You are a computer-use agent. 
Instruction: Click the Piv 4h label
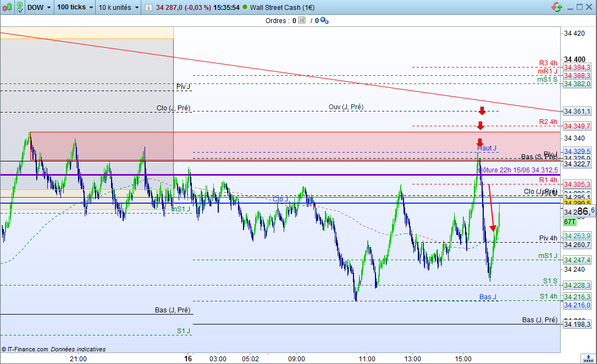pyautogui.click(x=548, y=238)
